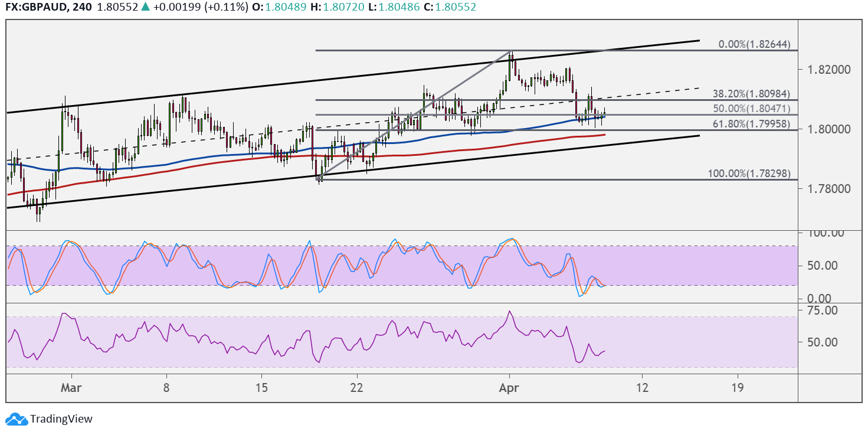The image size is (868, 435).
Task: Click the 100.00 stochastic scale label
Action: tap(826, 233)
